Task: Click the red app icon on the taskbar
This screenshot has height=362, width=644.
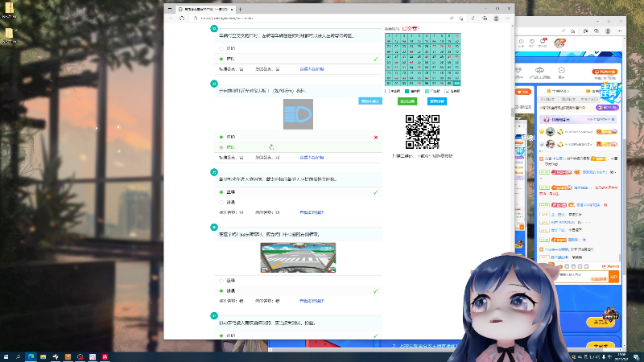Action: 105,357
